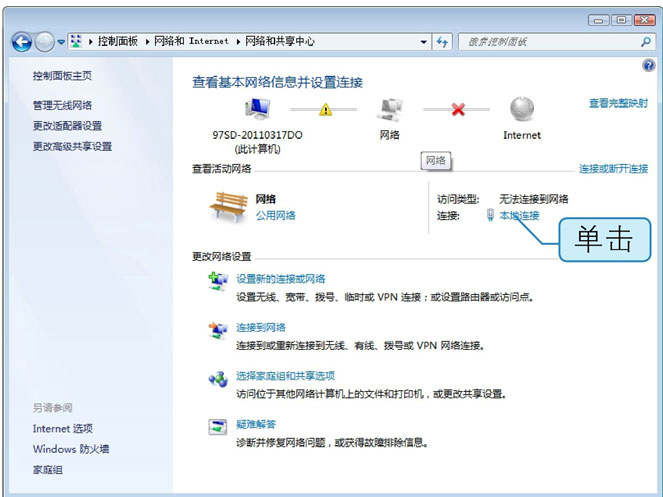Click the plug icon beside 本地连接
The height and width of the screenshot is (497, 663).
click(490, 215)
